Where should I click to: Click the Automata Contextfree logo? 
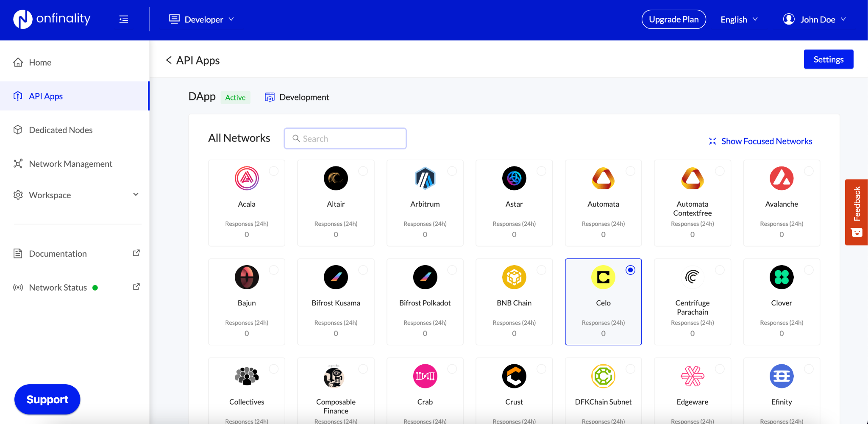point(693,178)
